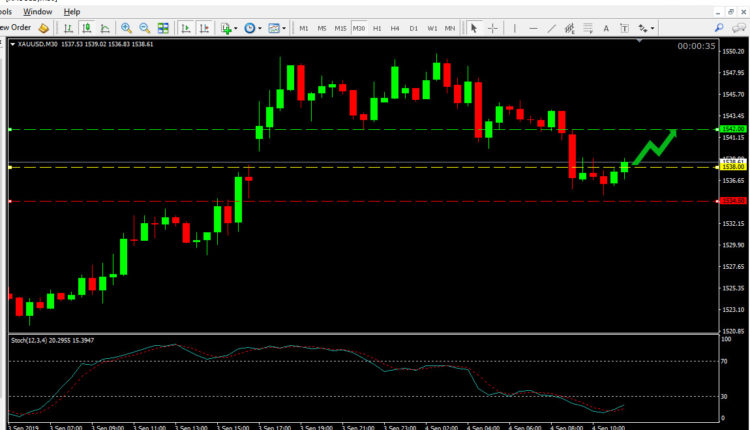Screen dimensions: 750x430
Task: Select the M5 timeframe
Action: (x=321, y=28)
